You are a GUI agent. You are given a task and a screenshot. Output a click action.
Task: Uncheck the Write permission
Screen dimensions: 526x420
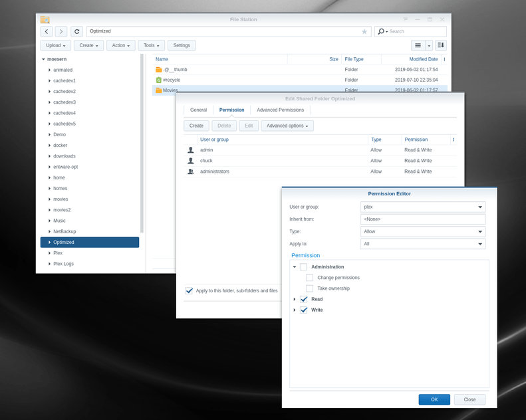(304, 310)
